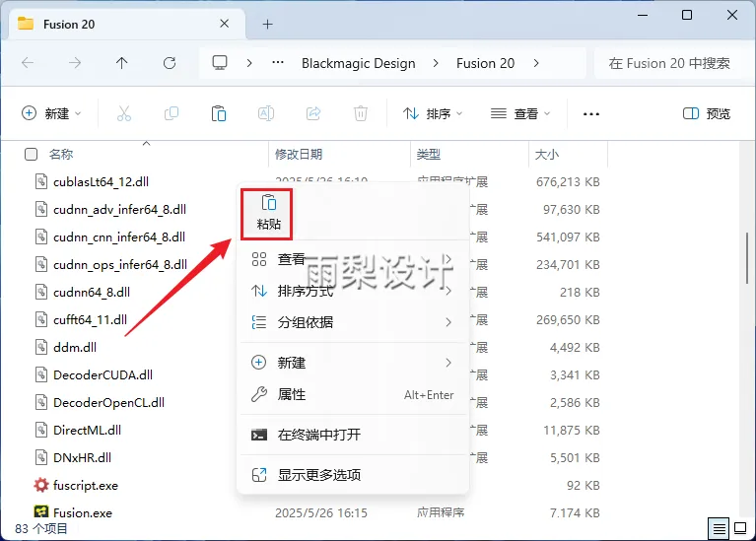Select the file cudnn_adv_infer64_8.dll

point(119,209)
